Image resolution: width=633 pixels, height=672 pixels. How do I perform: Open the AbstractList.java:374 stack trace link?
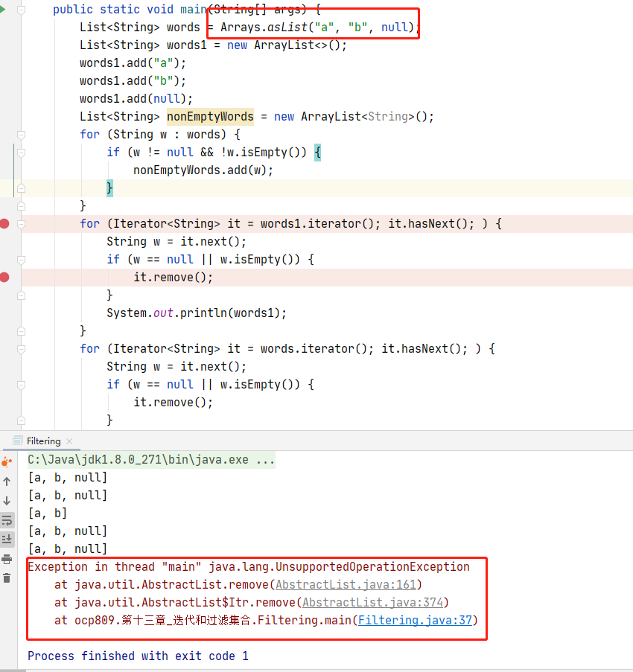[373, 602]
